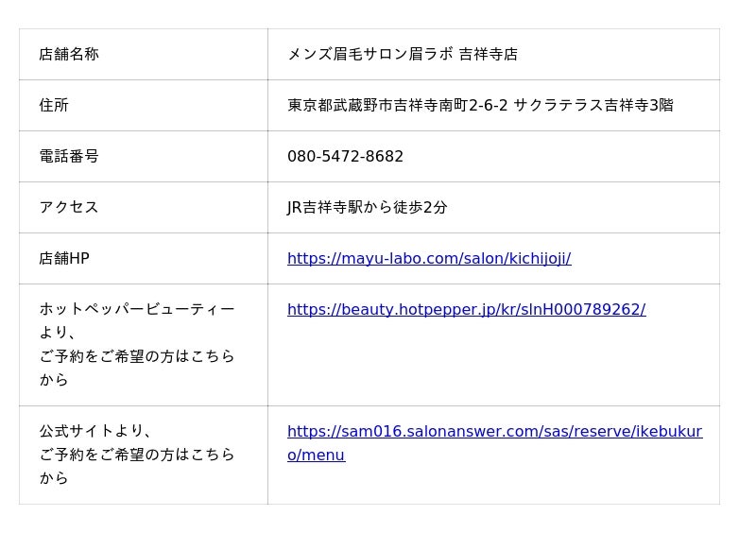Click '吉祥寺店' in the store name
Screen dimensions: 756x533
[488, 54]
